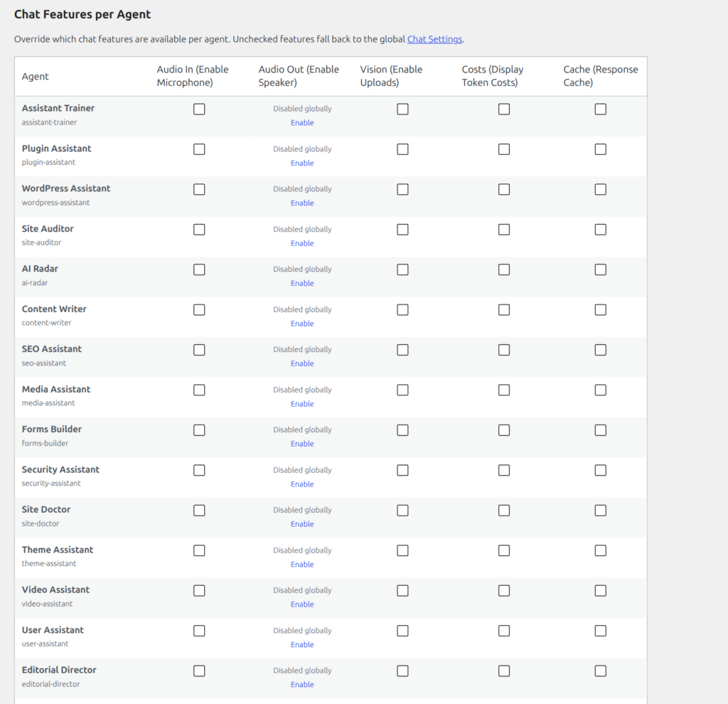Check Costs for WordPress Assistant
The width and height of the screenshot is (728, 704).
tap(504, 189)
